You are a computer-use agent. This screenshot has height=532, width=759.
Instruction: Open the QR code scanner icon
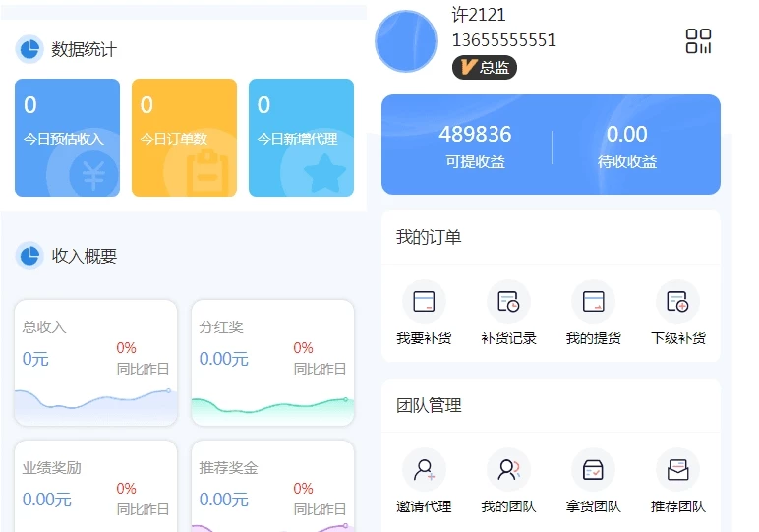698,41
